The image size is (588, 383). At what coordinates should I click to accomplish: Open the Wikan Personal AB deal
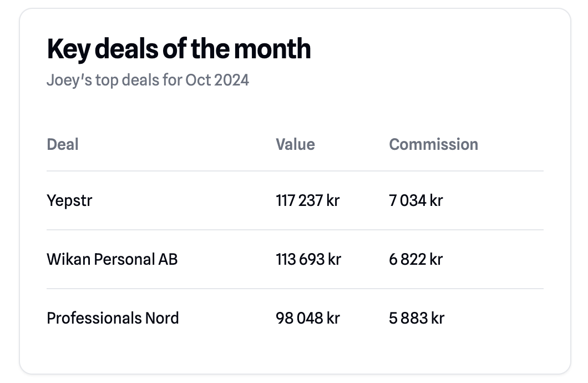pyautogui.click(x=112, y=259)
